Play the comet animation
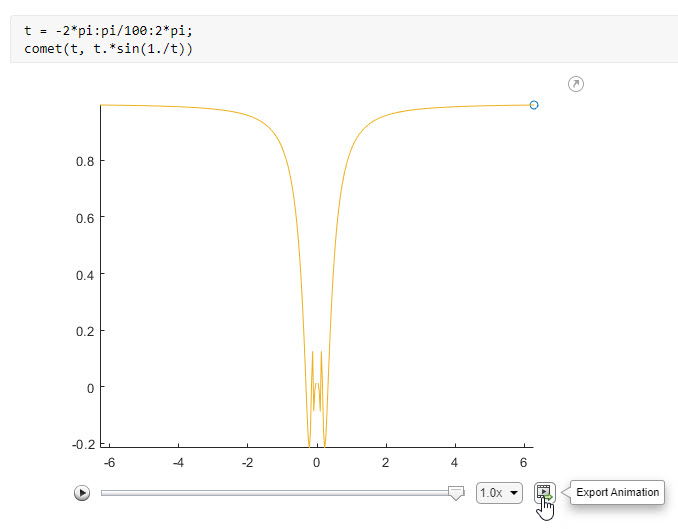This screenshot has width=678, height=529. point(82,493)
